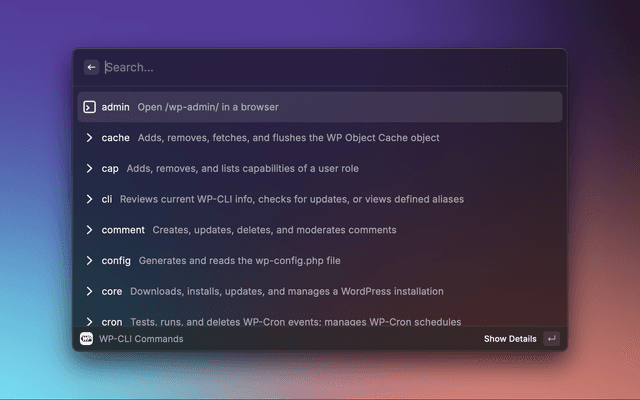The image size is (640, 400).
Task: Click the chevron icon beside cache
Action: pos(89,138)
